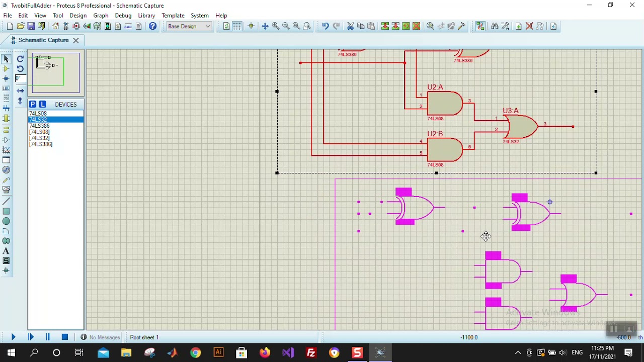Toggle the Wire Autorouter

coord(480,26)
